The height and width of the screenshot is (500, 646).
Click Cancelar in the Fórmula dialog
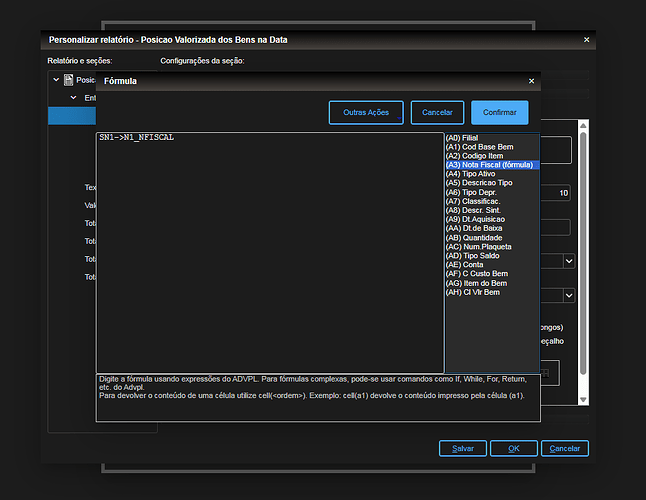(437, 112)
